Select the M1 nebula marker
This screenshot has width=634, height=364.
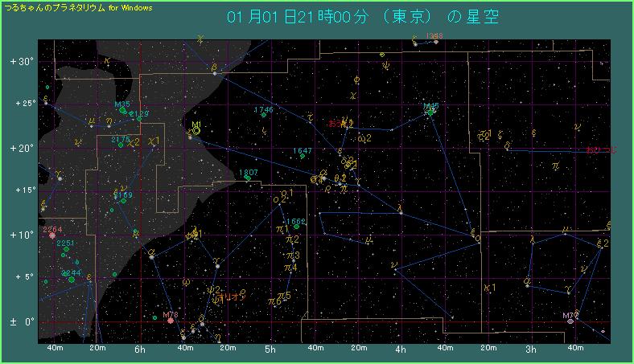tap(196, 131)
